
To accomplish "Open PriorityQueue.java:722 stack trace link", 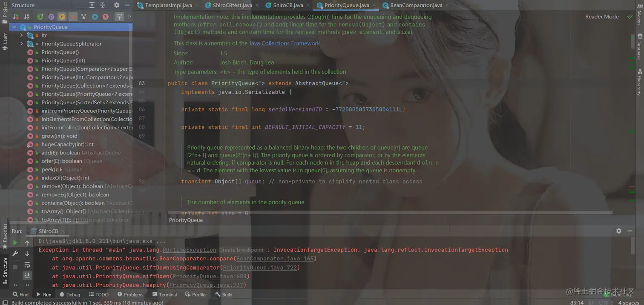I will pos(260,268).
